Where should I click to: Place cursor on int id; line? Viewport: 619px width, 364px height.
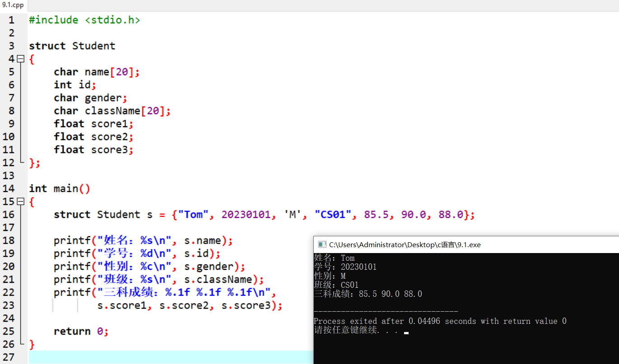click(x=75, y=85)
